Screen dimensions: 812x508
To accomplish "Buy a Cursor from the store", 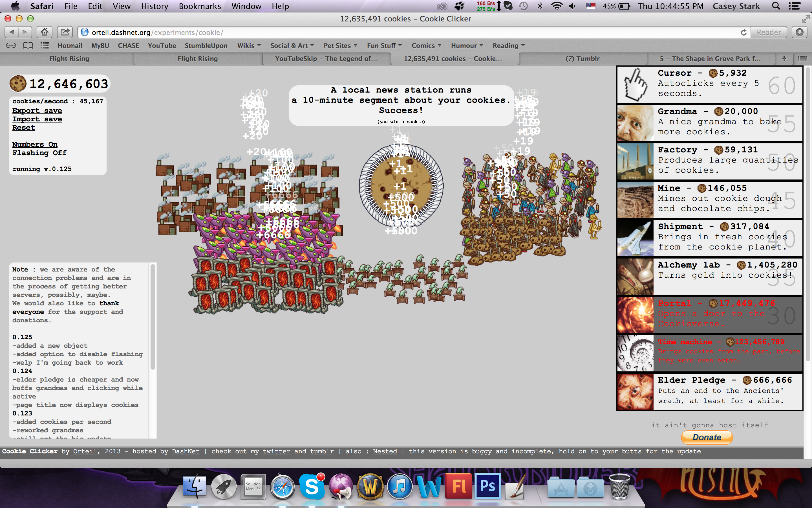I will click(x=710, y=84).
